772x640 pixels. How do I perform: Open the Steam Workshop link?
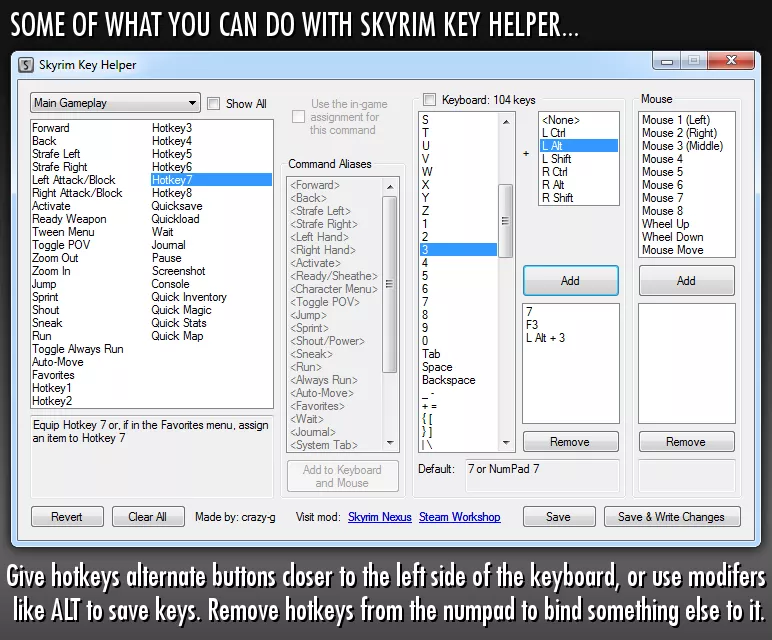pyautogui.click(x=459, y=517)
